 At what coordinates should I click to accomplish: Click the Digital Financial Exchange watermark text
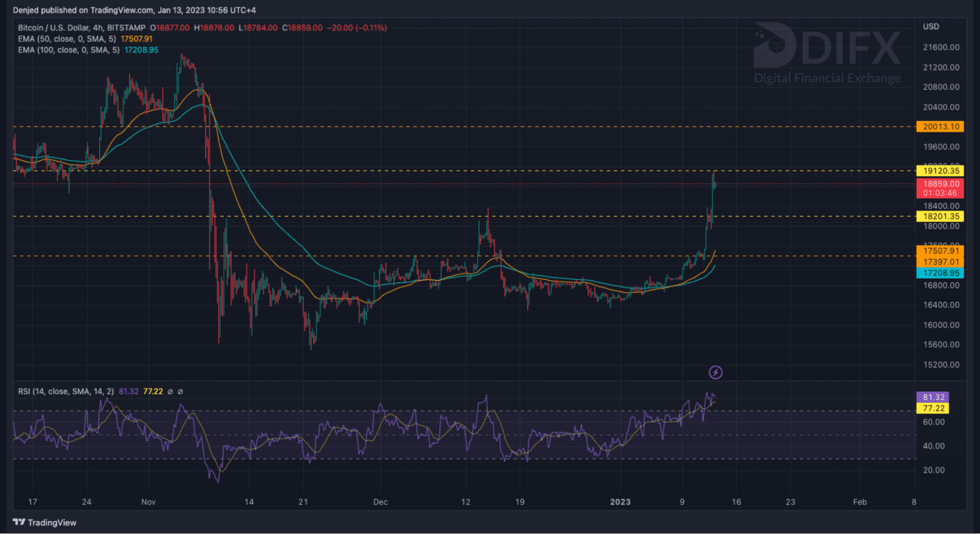click(x=827, y=78)
